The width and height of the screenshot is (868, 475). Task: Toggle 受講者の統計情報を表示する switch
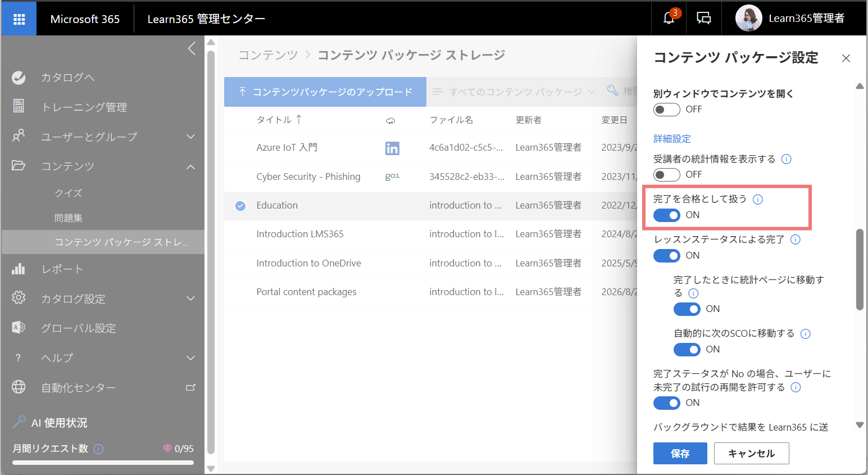tap(667, 175)
